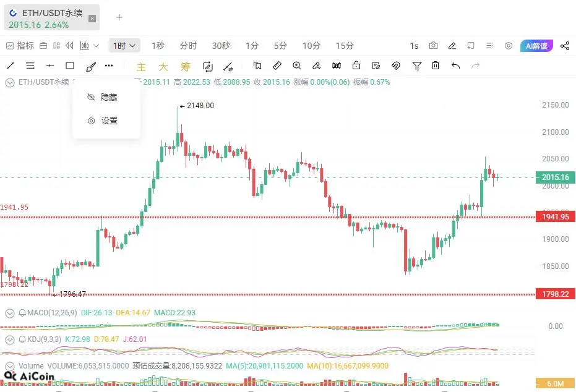Open the AI解读 analysis button
The width and height of the screenshot is (576, 392).
click(x=536, y=46)
